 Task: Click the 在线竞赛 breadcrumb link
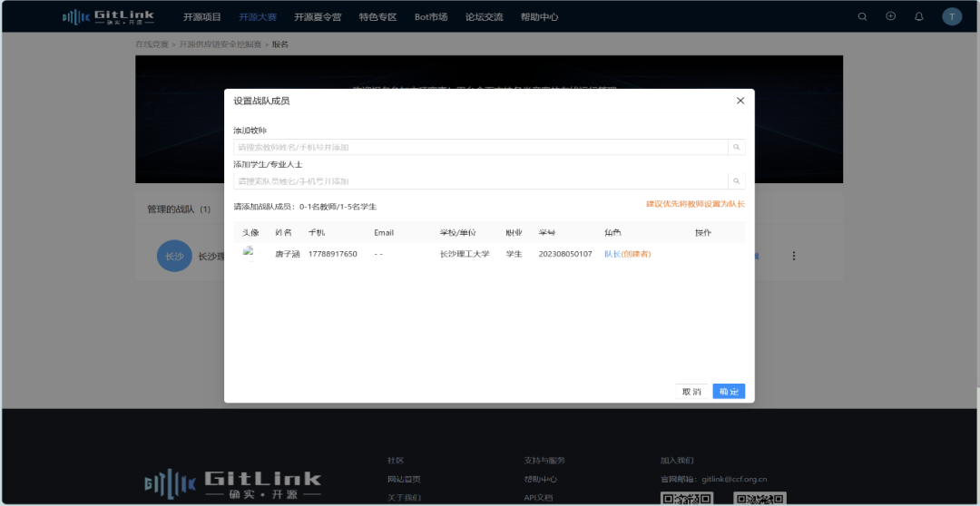coord(152,44)
